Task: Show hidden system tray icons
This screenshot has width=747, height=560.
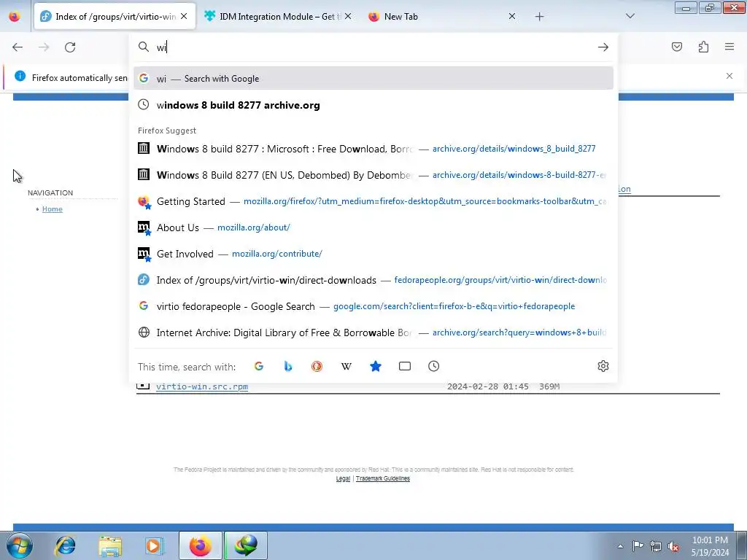Action: (620, 546)
